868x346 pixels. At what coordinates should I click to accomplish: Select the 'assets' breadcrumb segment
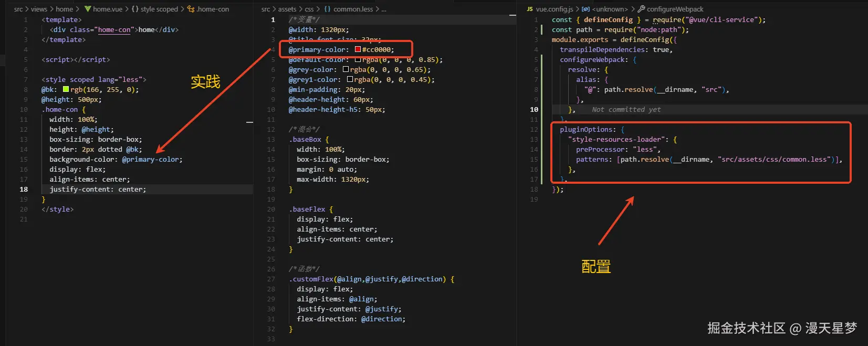pyautogui.click(x=287, y=9)
